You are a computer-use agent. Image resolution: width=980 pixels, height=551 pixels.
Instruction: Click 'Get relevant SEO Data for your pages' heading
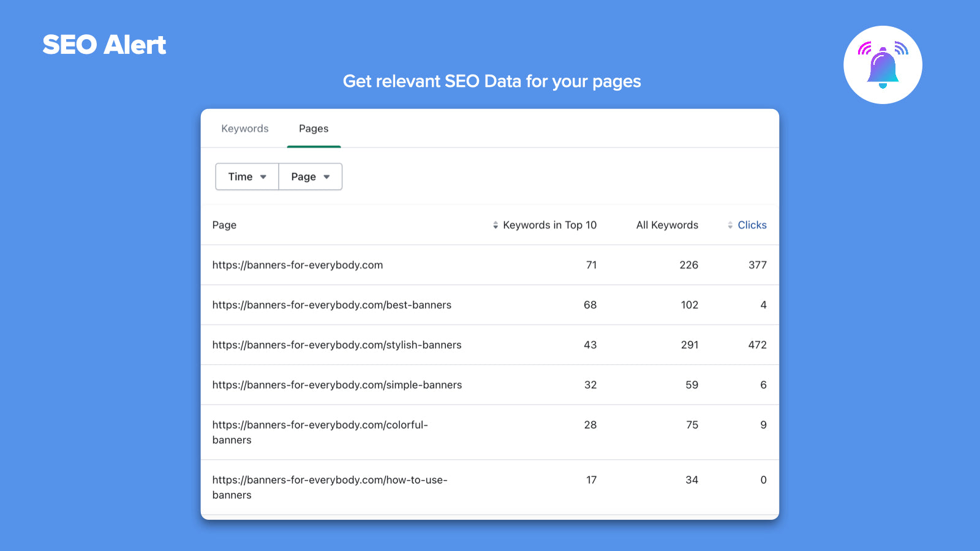(x=492, y=81)
